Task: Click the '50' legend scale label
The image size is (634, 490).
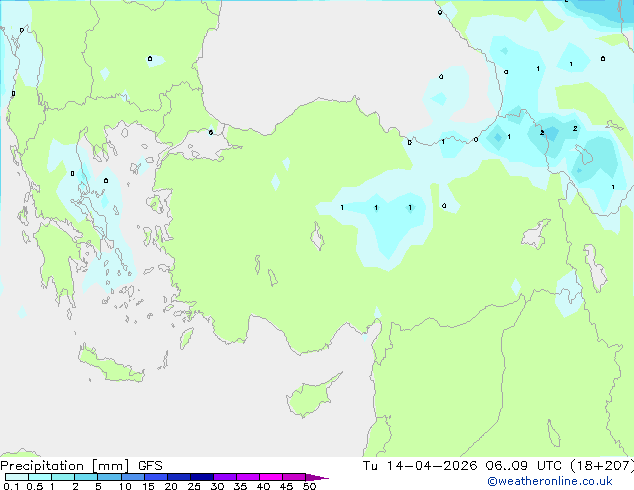Action: pyautogui.click(x=309, y=486)
